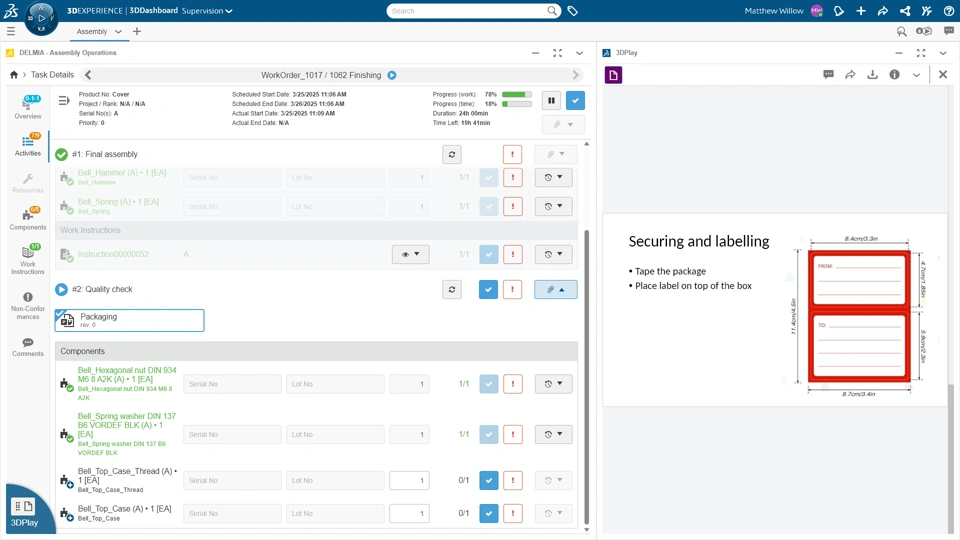
Task: Toggle Bell_Hammer checkmark
Action: click(x=488, y=178)
